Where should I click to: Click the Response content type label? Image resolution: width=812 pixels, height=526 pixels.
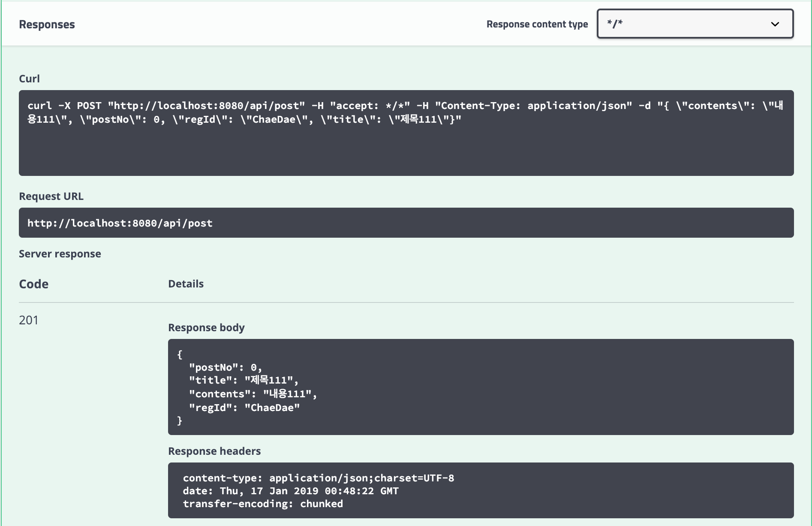[537, 24]
